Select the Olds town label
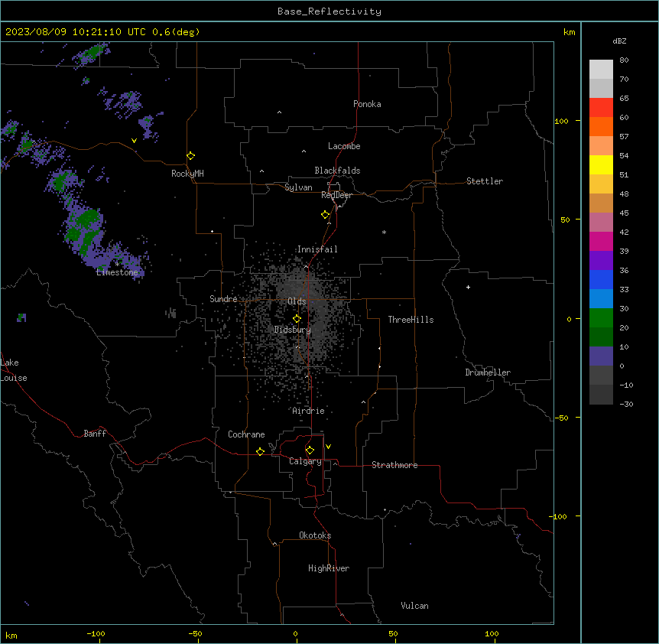This screenshot has height=644, width=659. tap(297, 301)
